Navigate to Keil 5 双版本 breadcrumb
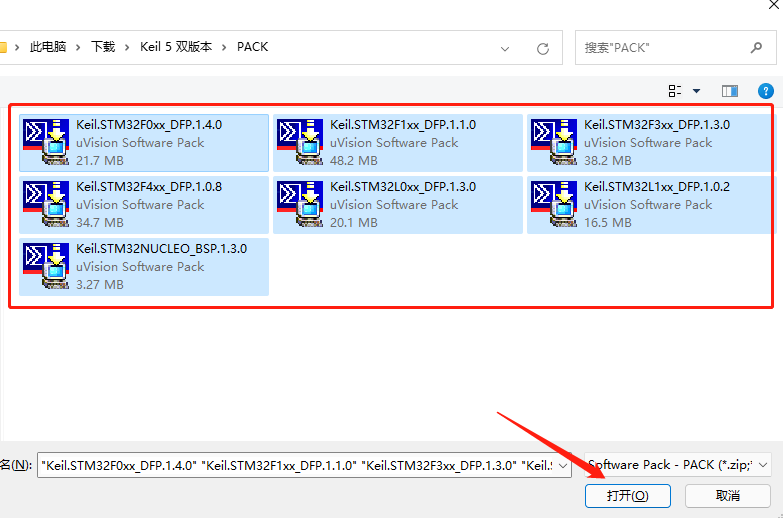This screenshot has height=518, width=783. coord(176,47)
